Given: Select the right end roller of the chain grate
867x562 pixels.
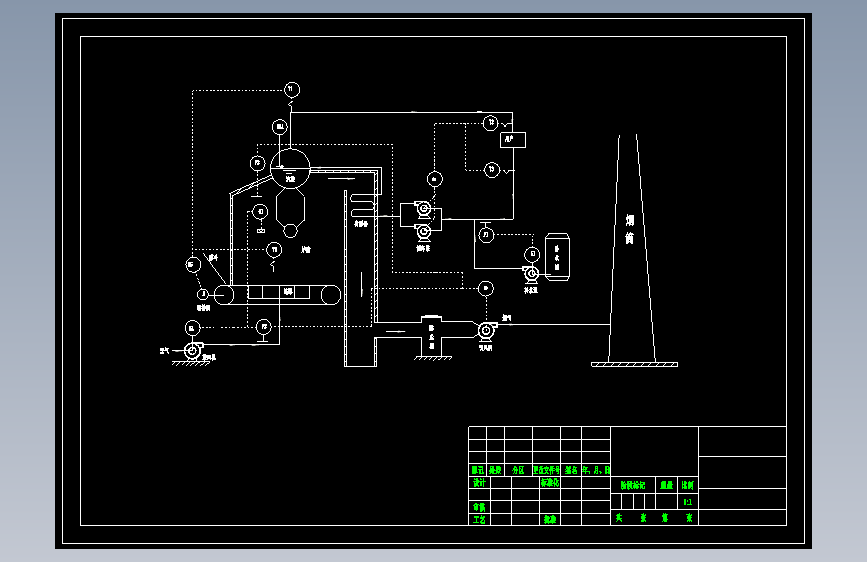Looking at the screenshot, I should tap(331, 295).
